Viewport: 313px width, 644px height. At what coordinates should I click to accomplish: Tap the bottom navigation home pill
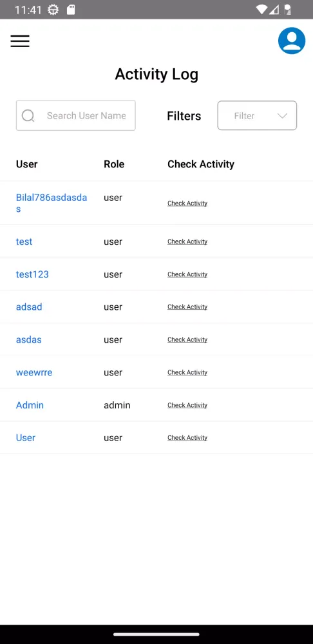tap(156, 634)
